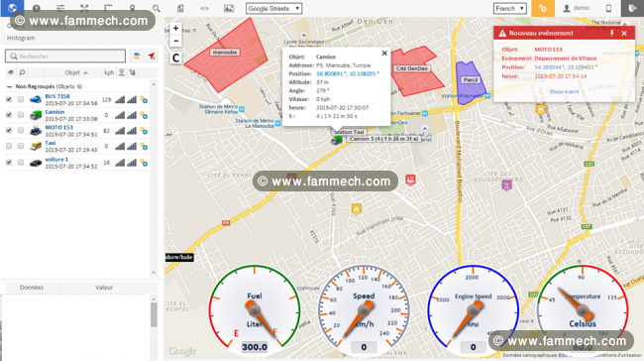
Task: Zoom in with the map plus button
Action: point(175,29)
